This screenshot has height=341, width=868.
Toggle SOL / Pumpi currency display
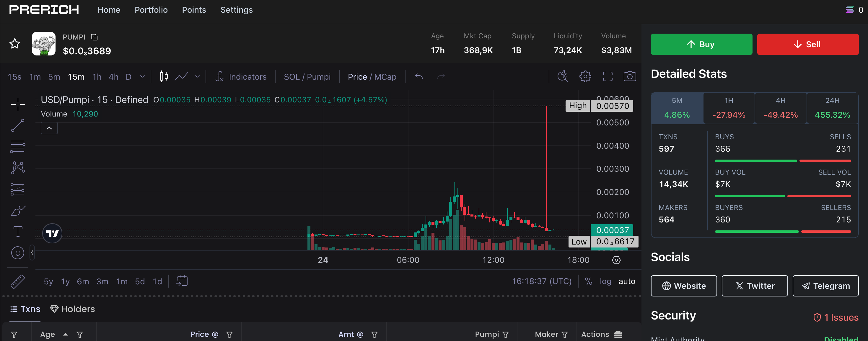307,77
